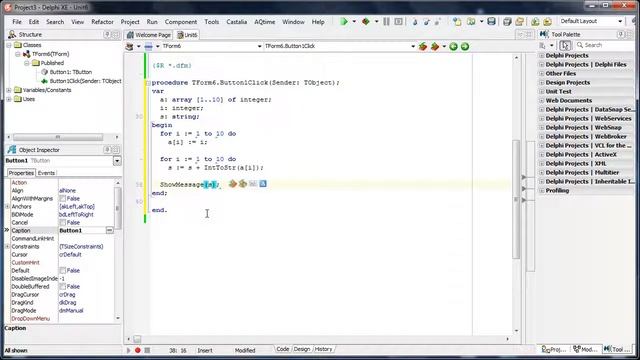640x360 pixels.
Task: Click the green Run button
Action: pyautogui.click(x=344, y=22)
